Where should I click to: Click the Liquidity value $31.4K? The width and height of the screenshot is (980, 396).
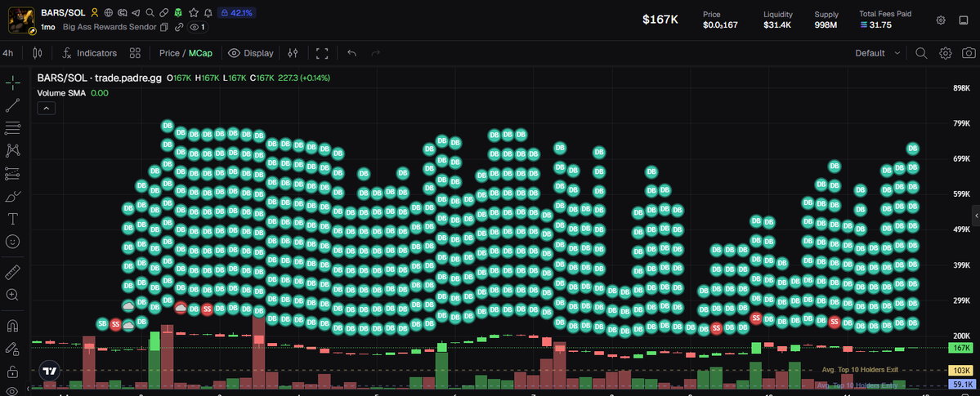[x=777, y=25]
